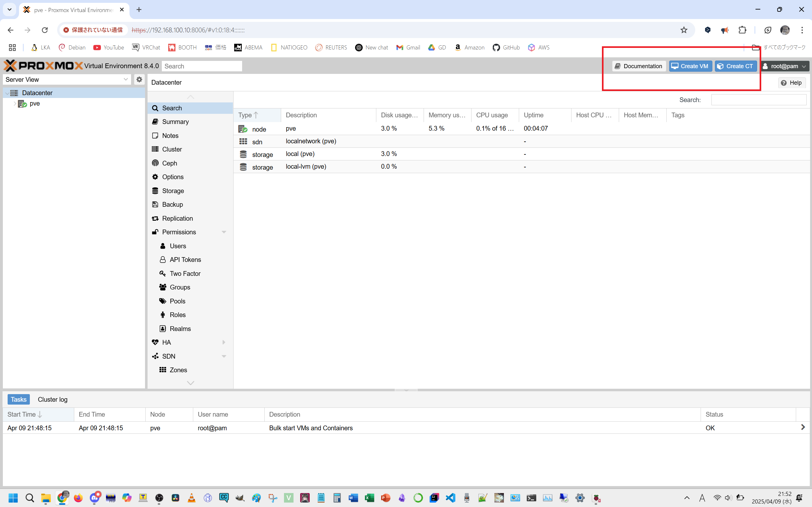
Task: Select the Summary menu item
Action: pyautogui.click(x=175, y=122)
